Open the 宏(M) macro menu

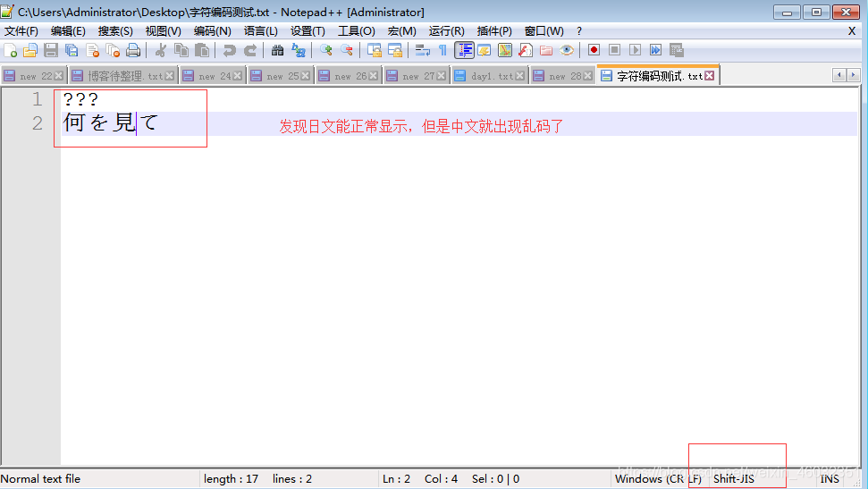402,31
